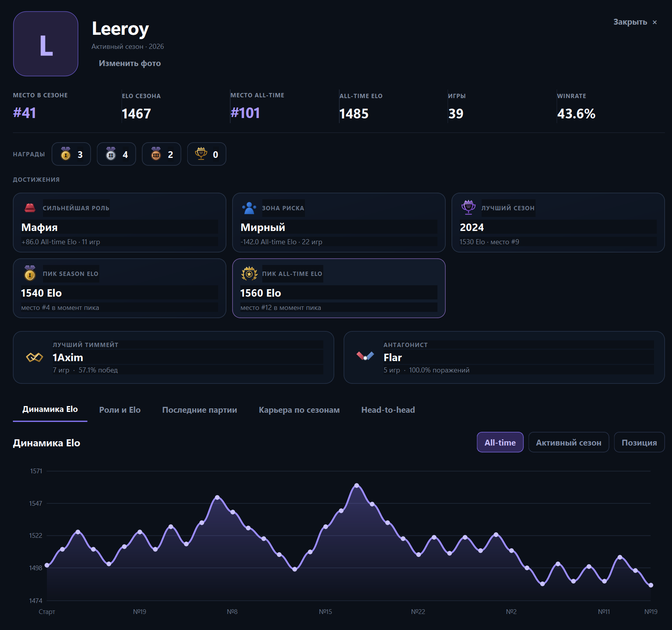Click the golden link icon of Лучший тиммейт

coord(34,357)
